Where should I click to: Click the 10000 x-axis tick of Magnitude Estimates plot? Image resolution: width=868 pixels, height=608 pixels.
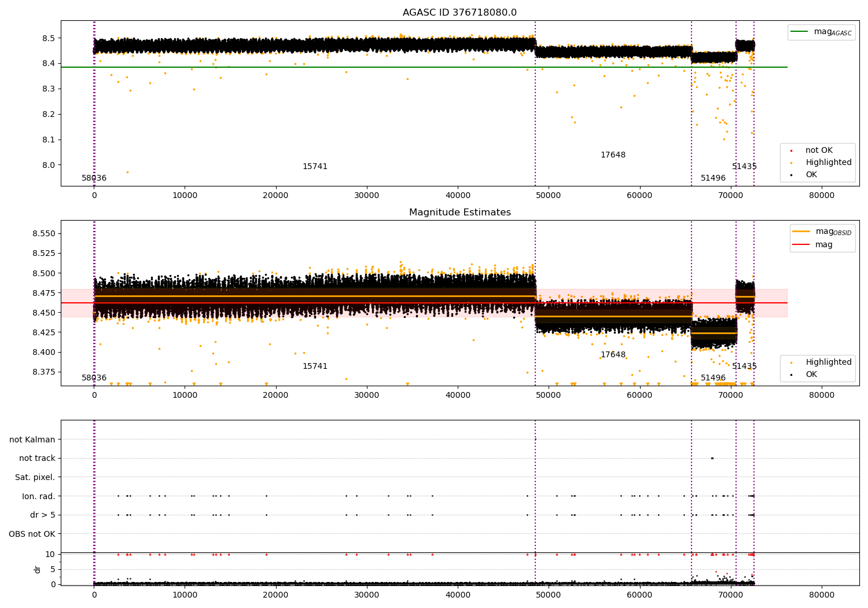click(185, 395)
